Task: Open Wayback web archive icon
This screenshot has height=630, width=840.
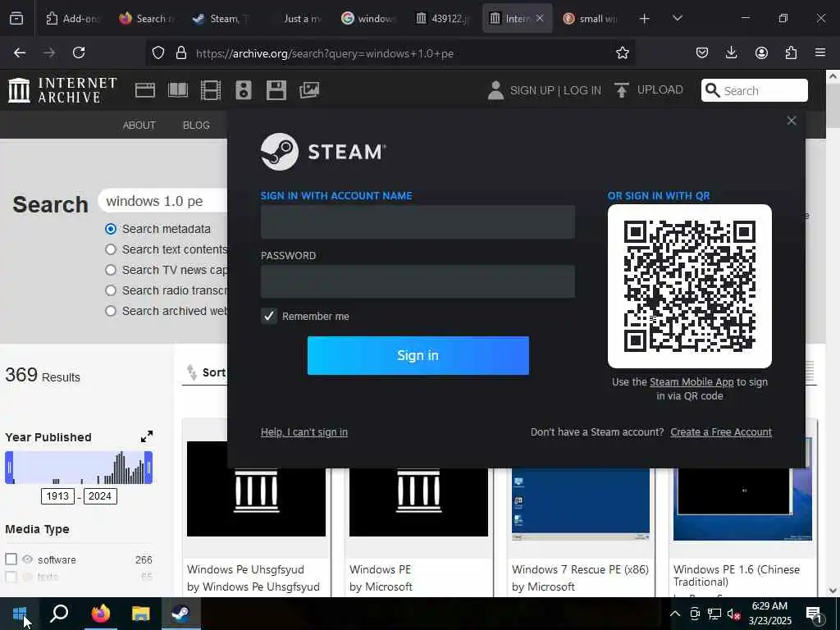Action: point(144,90)
